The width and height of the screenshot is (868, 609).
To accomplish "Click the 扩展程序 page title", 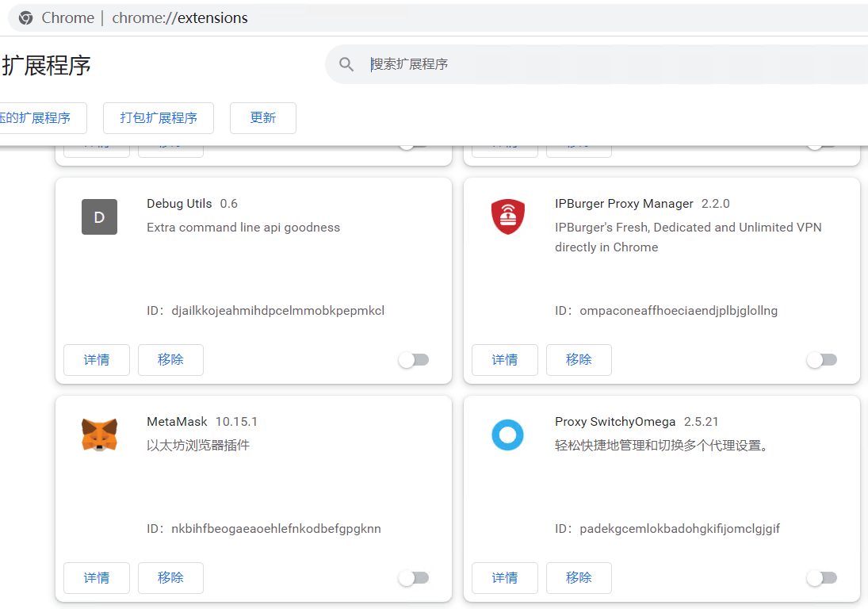I will (46, 66).
